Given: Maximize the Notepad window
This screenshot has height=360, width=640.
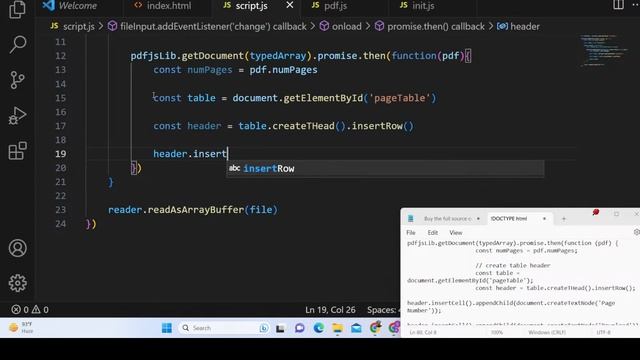Looking at the screenshot, I should click(616, 214).
